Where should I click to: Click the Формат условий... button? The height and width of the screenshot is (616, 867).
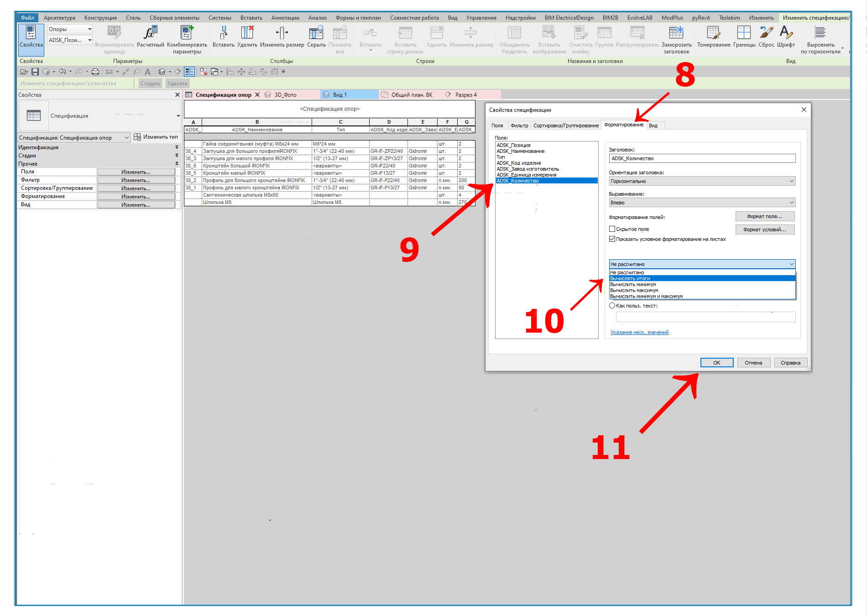tap(765, 230)
